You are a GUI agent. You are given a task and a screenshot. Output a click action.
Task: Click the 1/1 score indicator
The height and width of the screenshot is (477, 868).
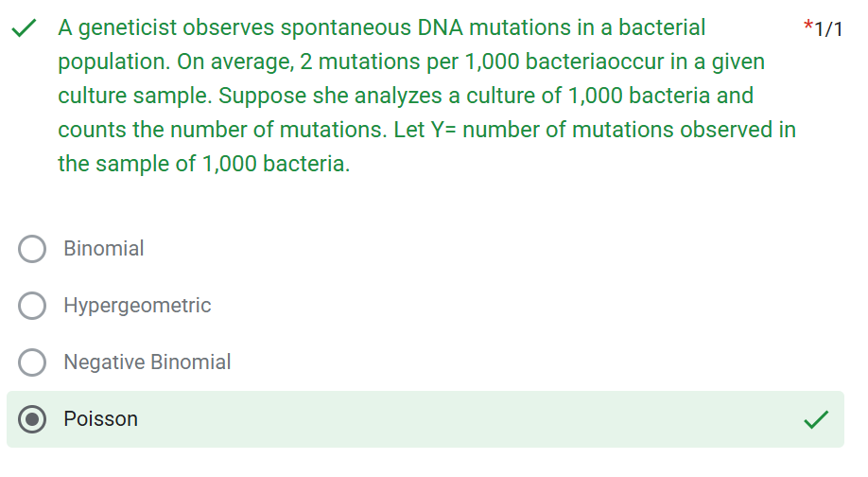pos(828,29)
